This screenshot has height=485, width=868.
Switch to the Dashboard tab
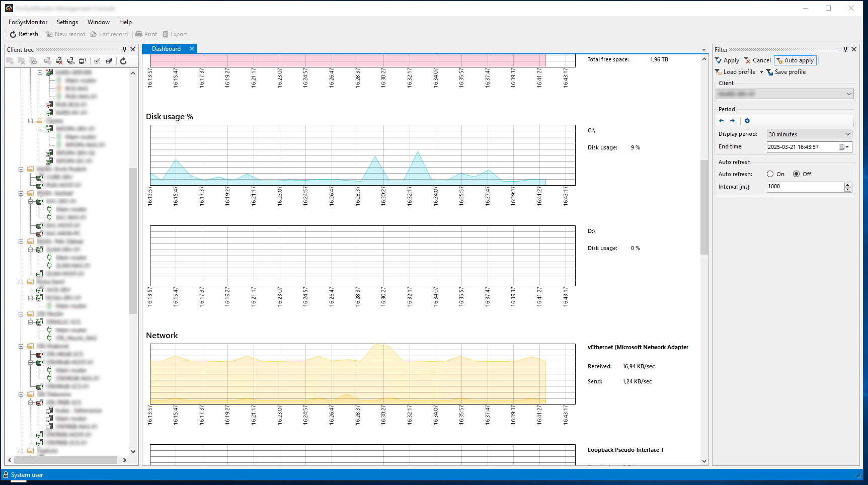(166, 49)
